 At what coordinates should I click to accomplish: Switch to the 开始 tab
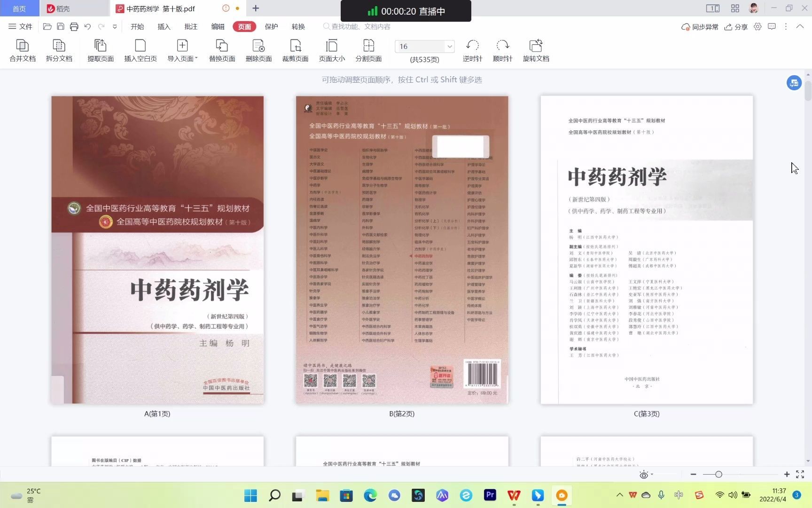[x=137, y=27]
